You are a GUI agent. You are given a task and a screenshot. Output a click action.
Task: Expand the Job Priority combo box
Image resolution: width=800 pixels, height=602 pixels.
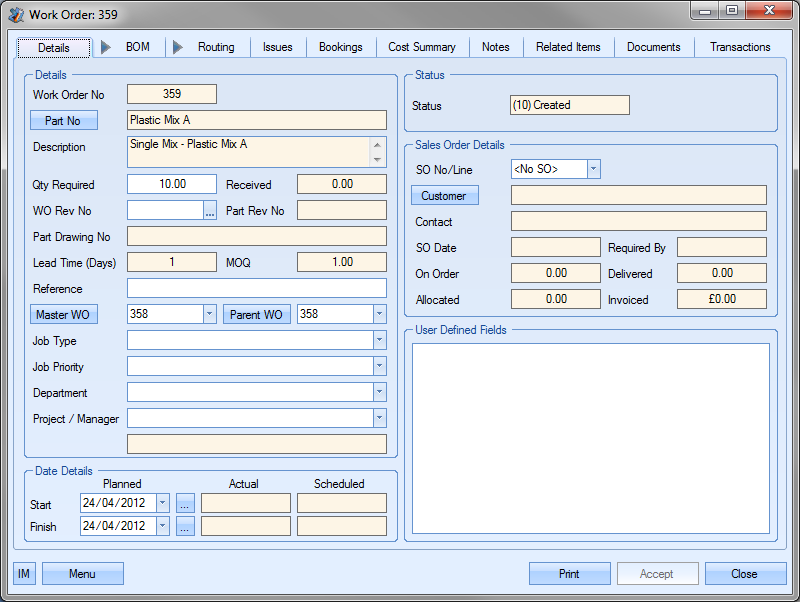click(379, 367)
